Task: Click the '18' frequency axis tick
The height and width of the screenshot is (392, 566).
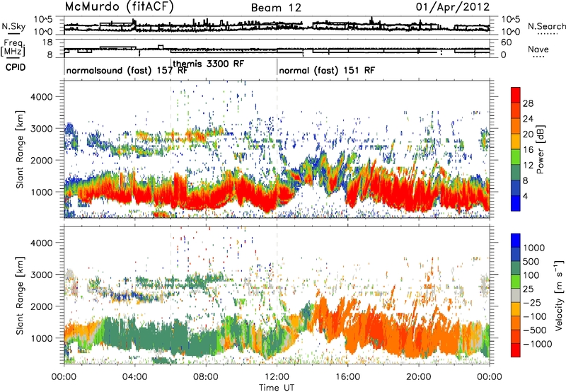Action: tap(47, 42)
